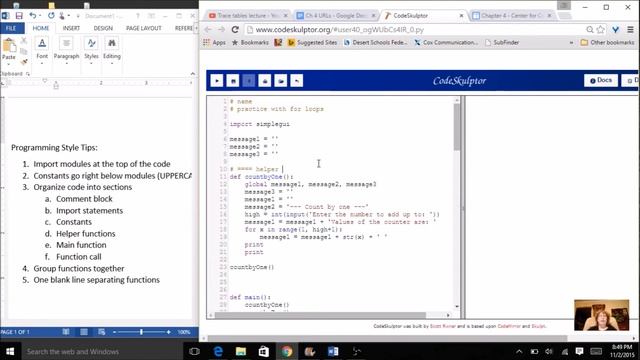Click the Scott Rixner link in footer
640x360 pixels.
click(x=442, y=326)
